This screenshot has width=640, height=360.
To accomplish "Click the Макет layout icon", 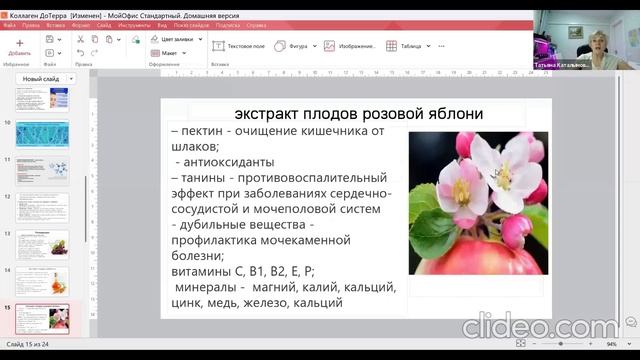I will point(155,53).
